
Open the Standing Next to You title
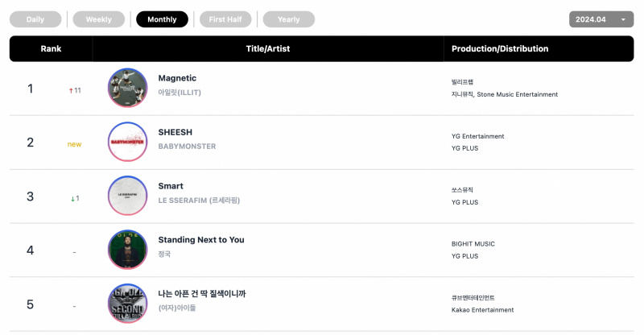coord(200,240)
